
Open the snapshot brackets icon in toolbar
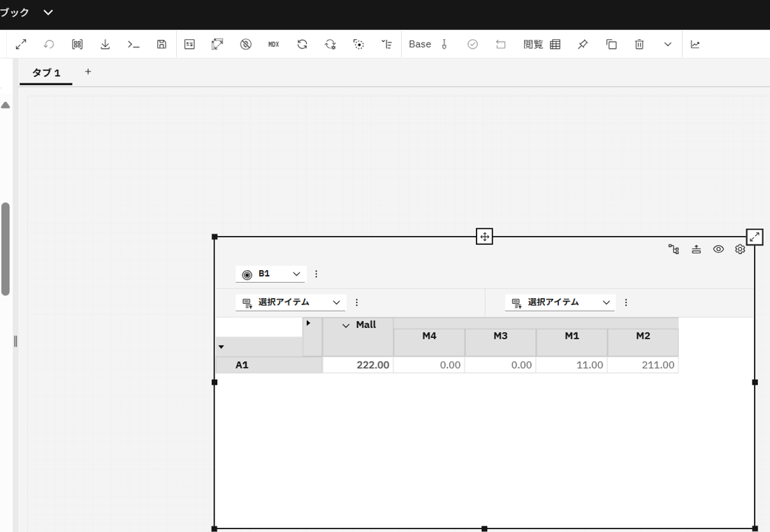tap(77, 44)
